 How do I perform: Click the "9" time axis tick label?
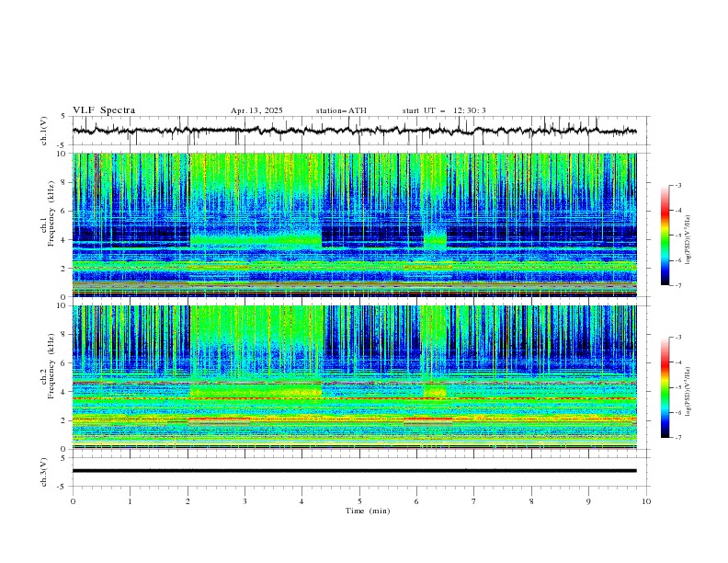pos(588,501)
